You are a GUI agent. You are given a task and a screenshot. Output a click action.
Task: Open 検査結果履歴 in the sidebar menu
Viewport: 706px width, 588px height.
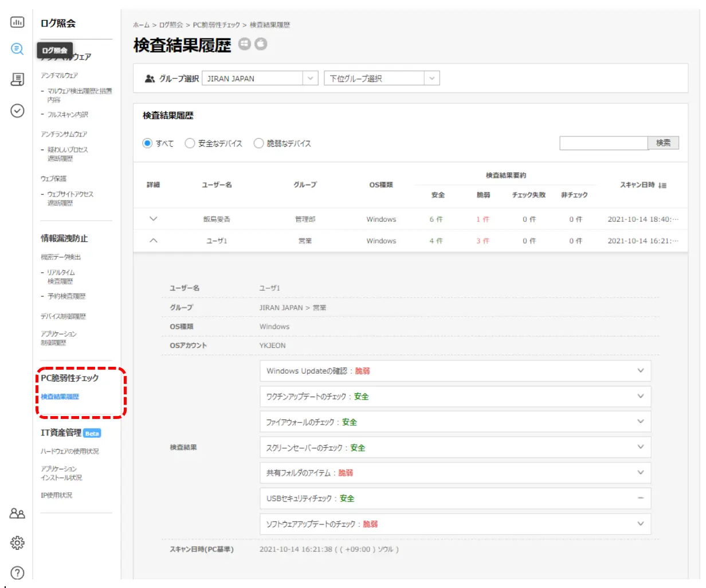60,397
